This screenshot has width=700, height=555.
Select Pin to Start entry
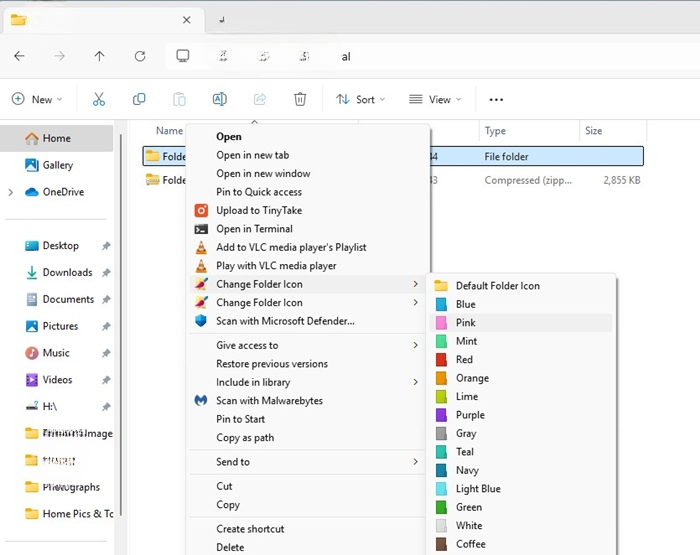coord(241,419)
